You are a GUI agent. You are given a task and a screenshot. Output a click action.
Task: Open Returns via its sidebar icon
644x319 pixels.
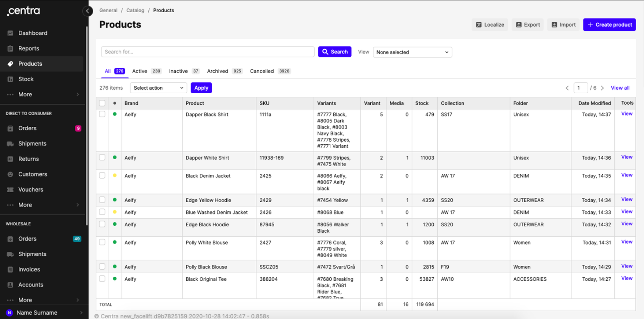pyautogui.click(x=10, y=159)
